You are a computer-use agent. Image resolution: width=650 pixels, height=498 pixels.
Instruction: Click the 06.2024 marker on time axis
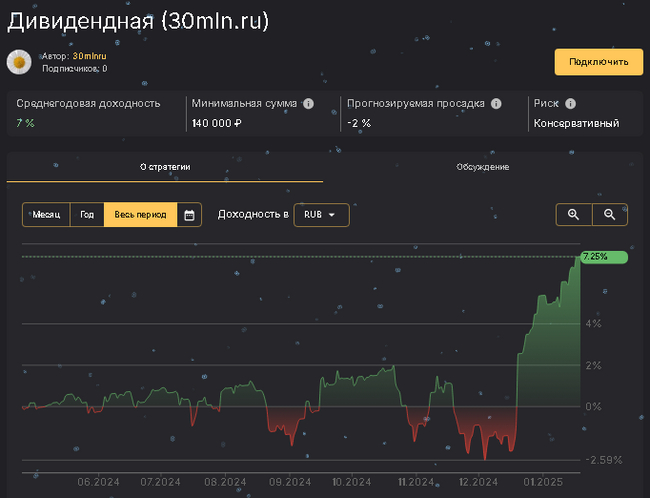[97, 482]
